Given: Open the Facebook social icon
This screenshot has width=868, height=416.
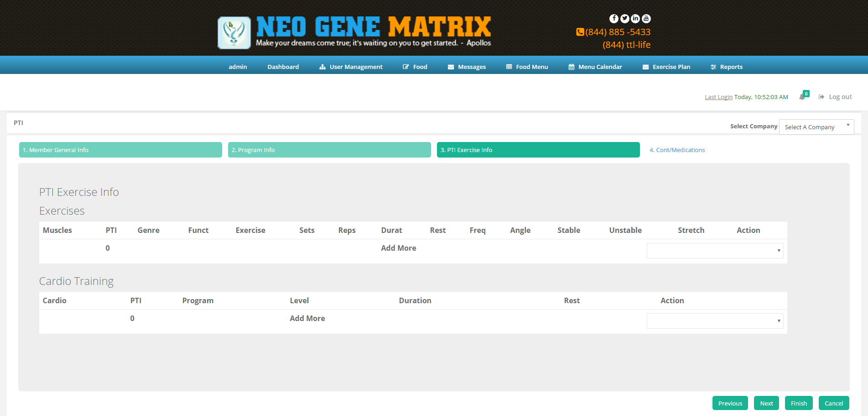Looking at the screenshot, I should (x=614, y=19).
